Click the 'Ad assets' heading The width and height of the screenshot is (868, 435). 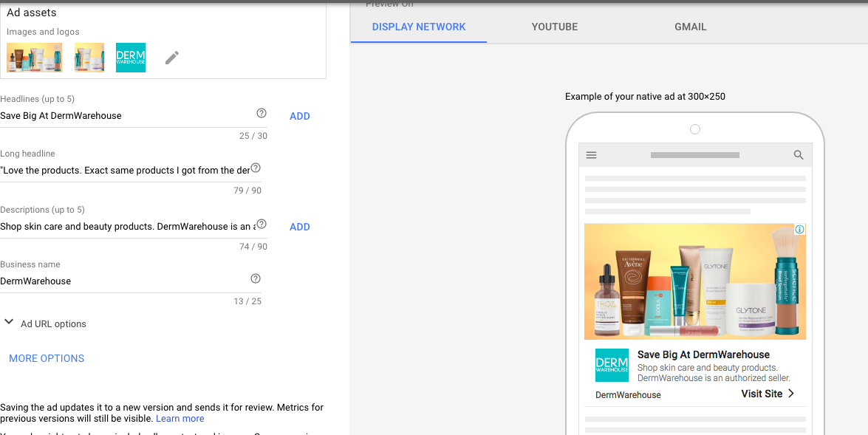(x=32, y=12)
